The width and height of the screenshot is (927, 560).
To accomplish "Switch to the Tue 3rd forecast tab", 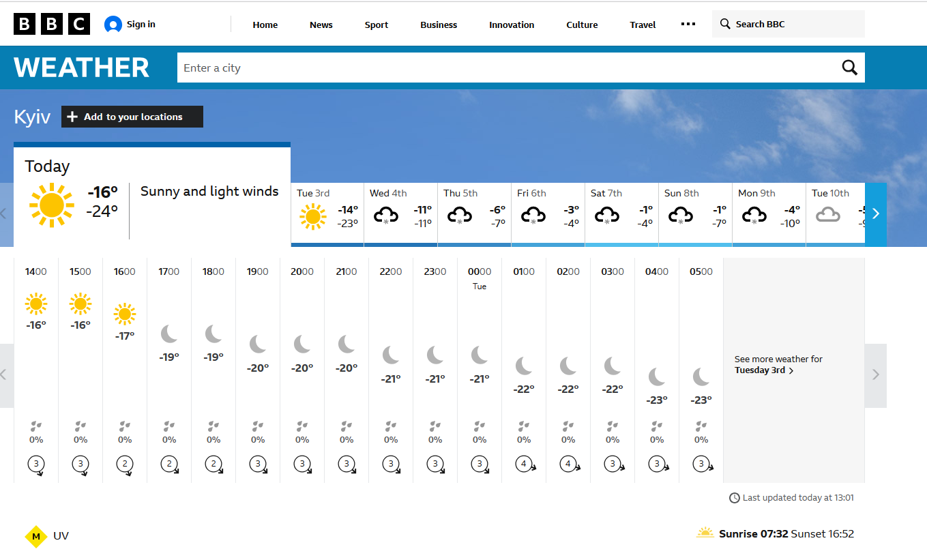I will point(327,215).
